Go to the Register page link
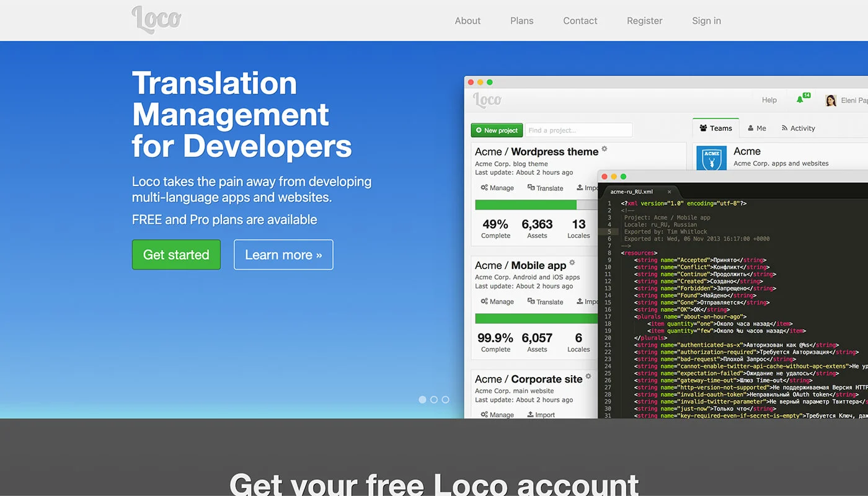The height and width of the screenshot is (496, 868). 644,20
